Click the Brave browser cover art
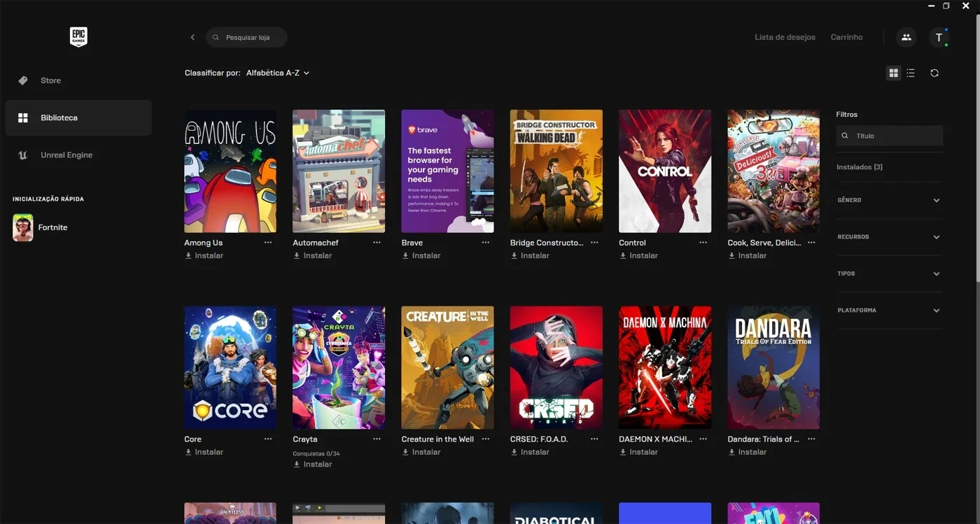Screen dimensions: 980x524 (x=447, y=171)
